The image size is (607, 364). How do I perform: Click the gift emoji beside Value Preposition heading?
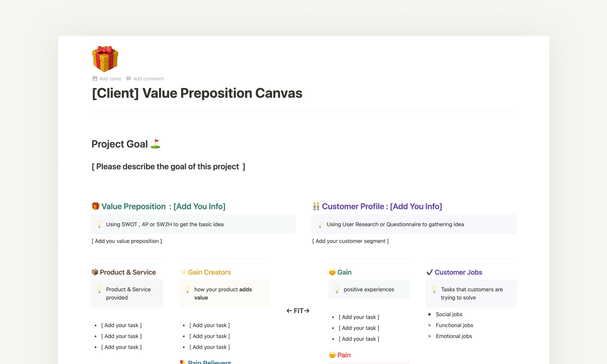[95, 206]
